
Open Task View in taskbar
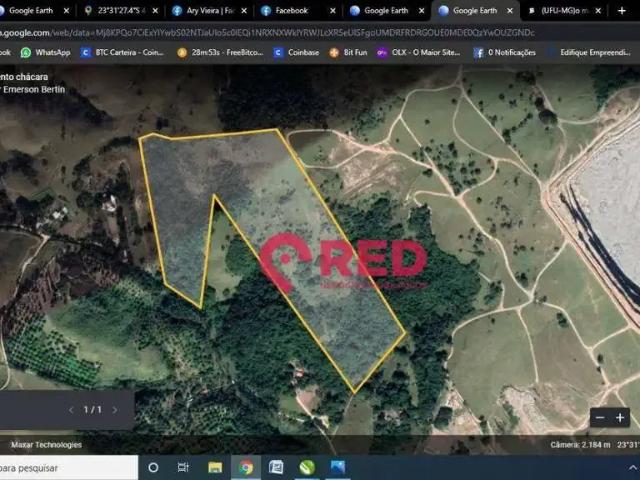pyautogui.click(x=183, y=467)
